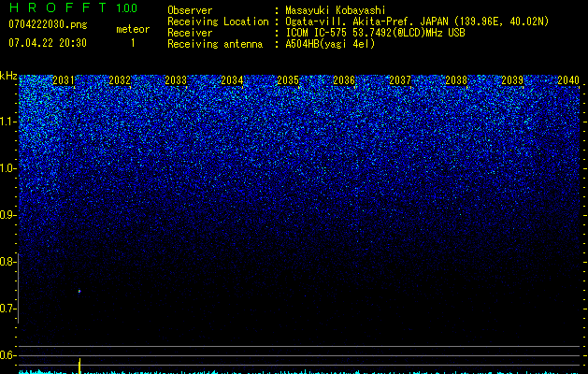Click the observer name Masayuki Kobayashi

pyautogui.click(x=336, y=10)
